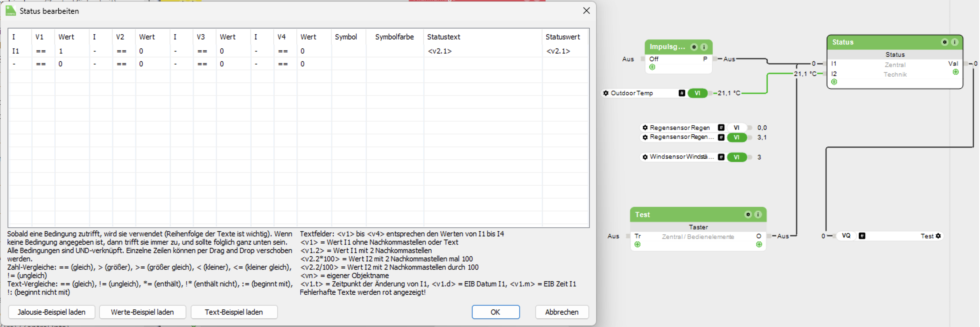Click Outdoor Temp label
Viewport: 980px width, 327px height.
point(632,93)
